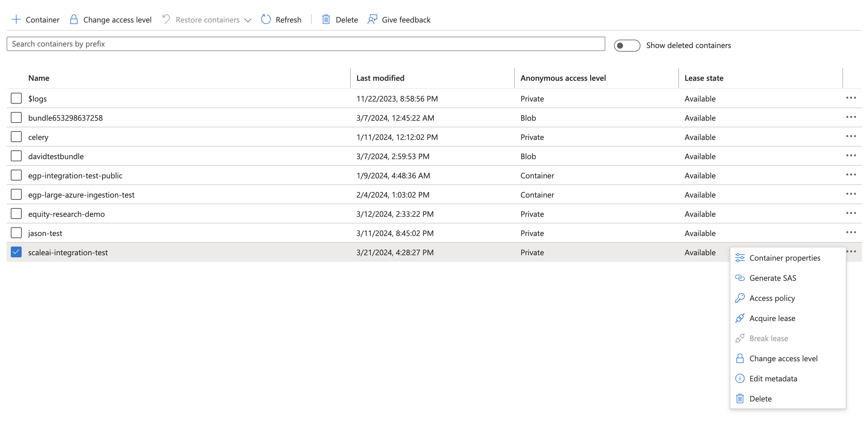Open more options for jason-test row
This screenshot has width=868, height=424.
(851, 232)
